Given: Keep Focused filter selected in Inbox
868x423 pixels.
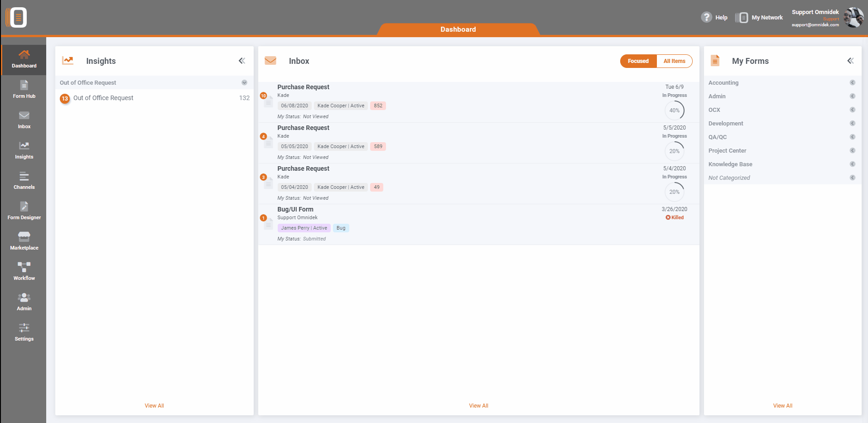Looking at the screenshot, I should [x=638, y=61].
